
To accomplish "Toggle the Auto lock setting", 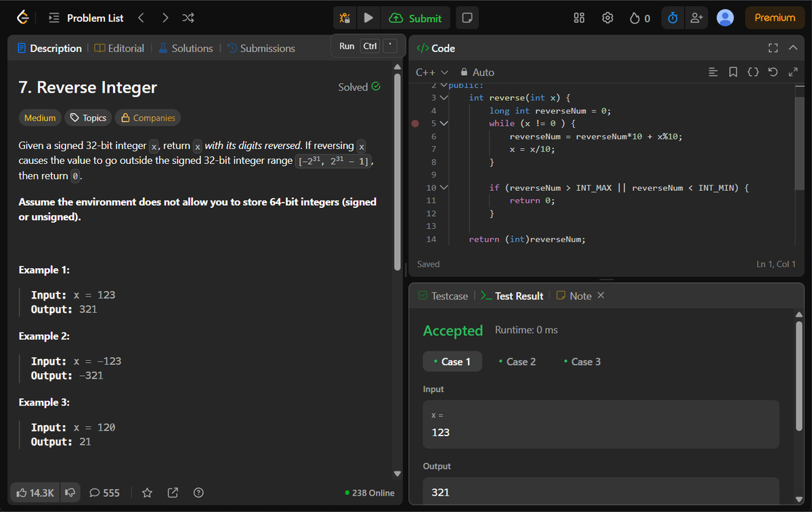I will coord(477,72).
